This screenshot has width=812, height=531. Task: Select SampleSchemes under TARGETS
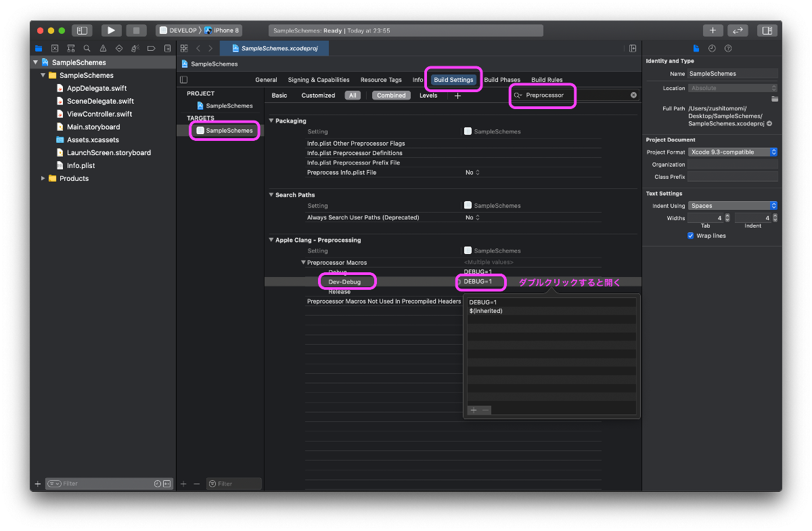pos(224,130)
